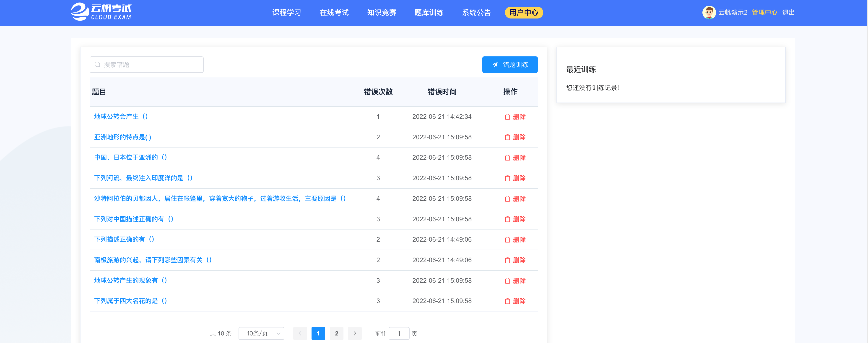868x343 pixels.
Task: Open the 10条/页 page size dropdown
Action: pos(261,333)
